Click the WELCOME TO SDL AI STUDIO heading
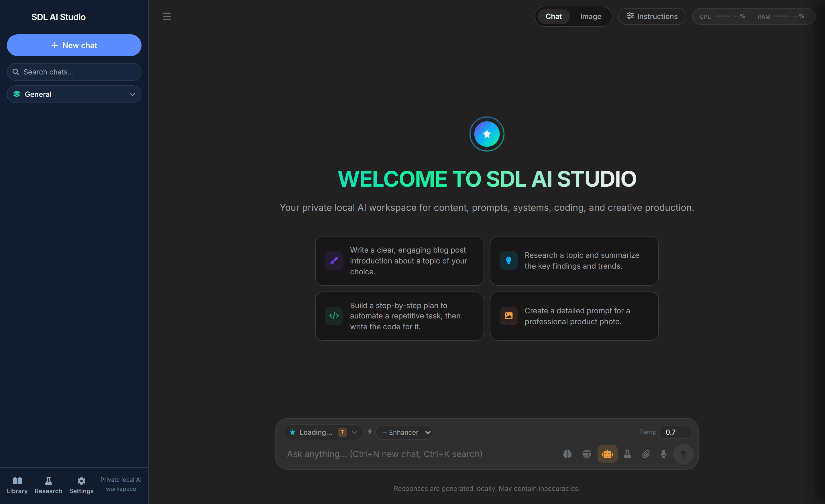The height and width of the screenshot is (504, 825). pos(487,179)
